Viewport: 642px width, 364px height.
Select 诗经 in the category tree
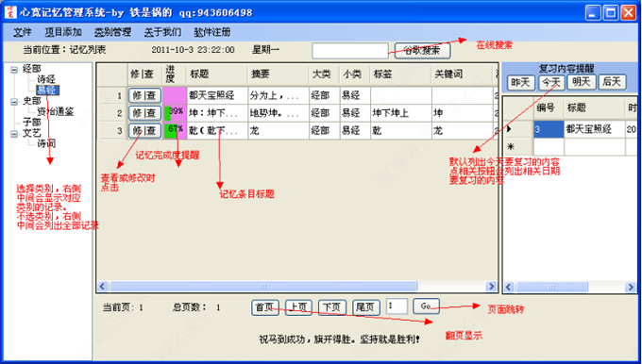pos(46,80)
